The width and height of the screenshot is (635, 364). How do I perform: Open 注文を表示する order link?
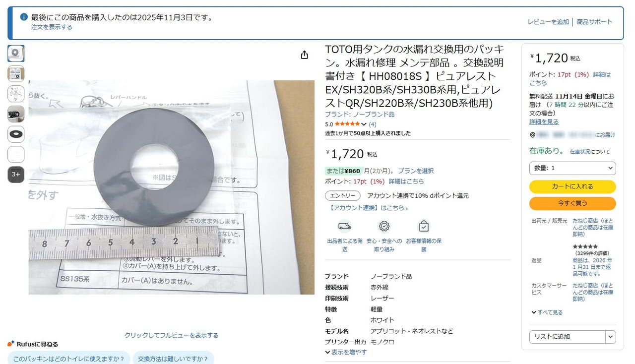click(52, 27)
